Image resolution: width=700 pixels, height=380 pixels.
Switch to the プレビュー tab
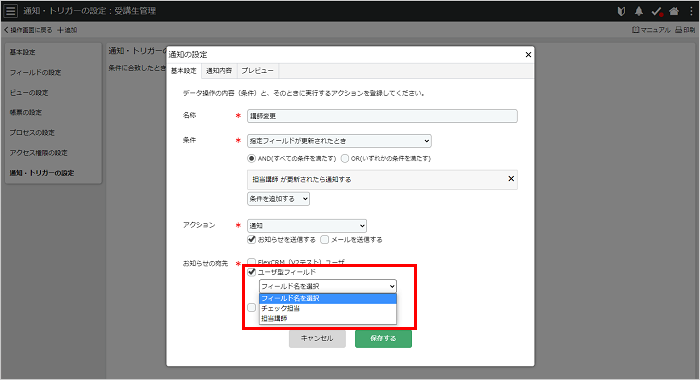click(258, 71)
